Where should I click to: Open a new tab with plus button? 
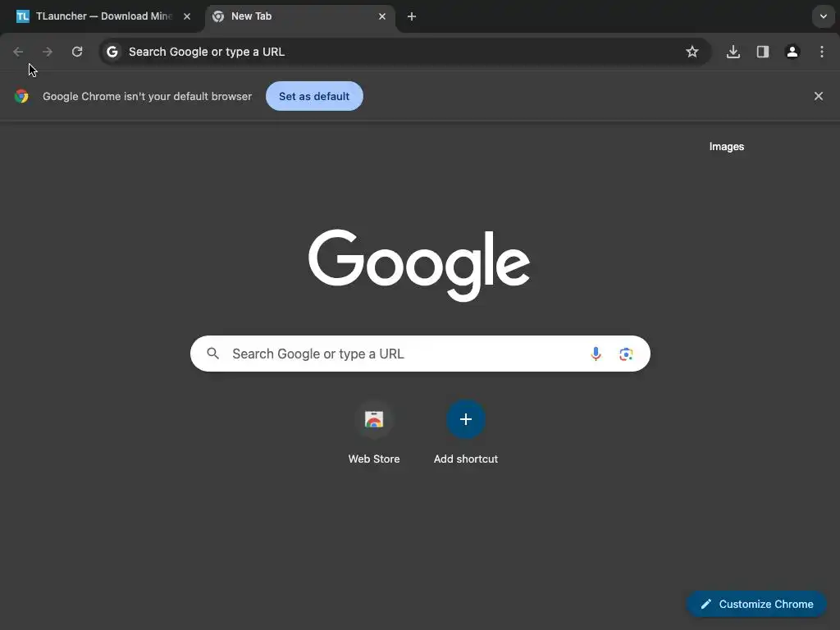tap(412, 16)
